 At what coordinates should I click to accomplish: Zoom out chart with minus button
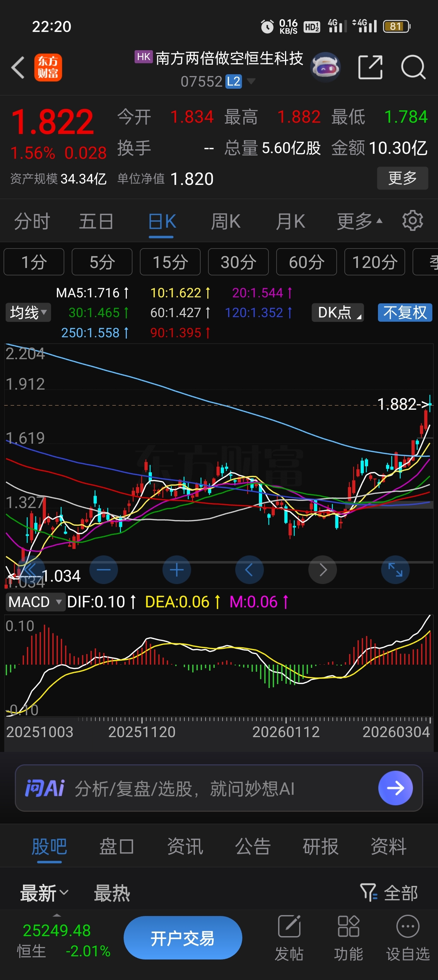103,570
